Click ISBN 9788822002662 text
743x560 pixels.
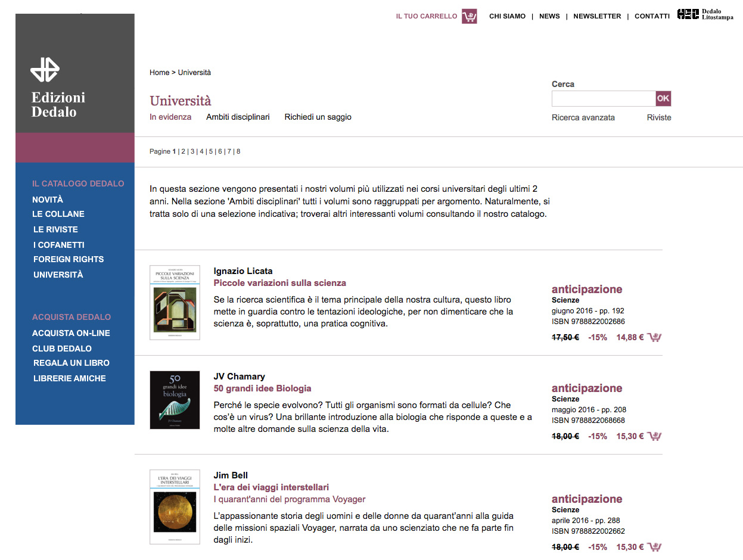(589, 531)
